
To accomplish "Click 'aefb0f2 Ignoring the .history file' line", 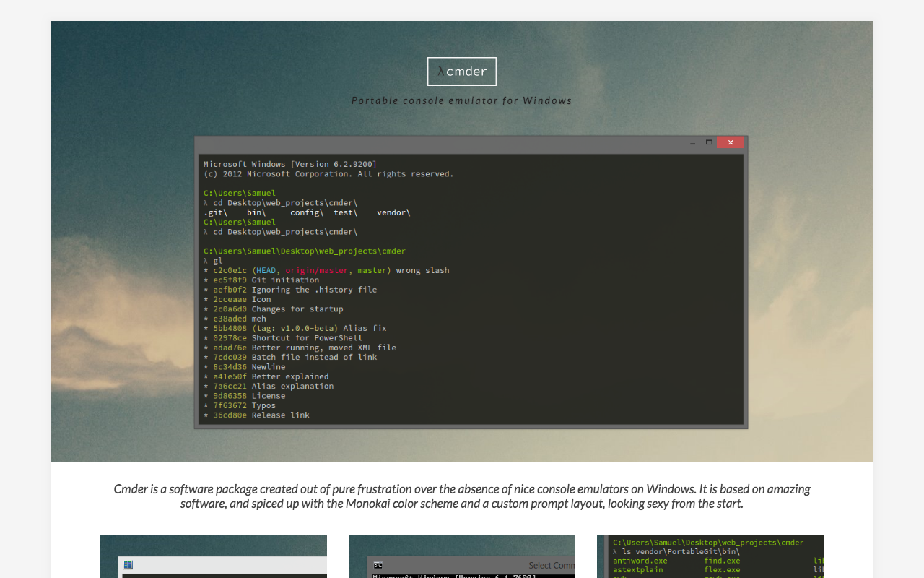I will click(290, 290).
